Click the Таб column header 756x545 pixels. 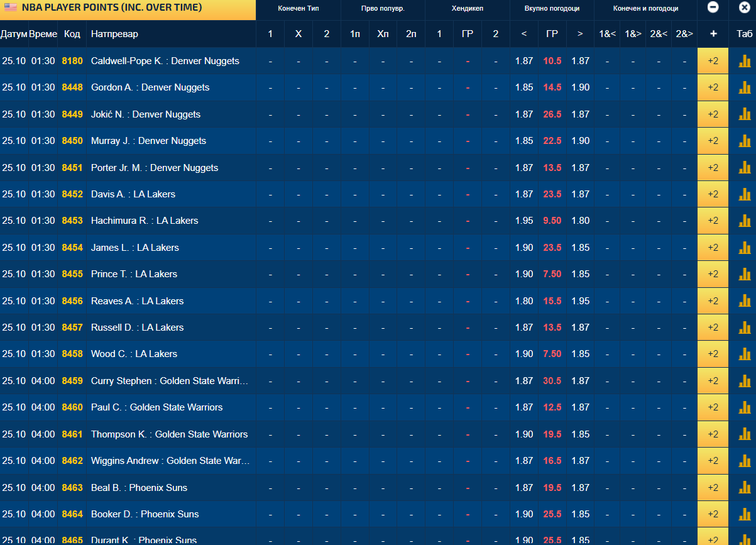click(744, 34)
